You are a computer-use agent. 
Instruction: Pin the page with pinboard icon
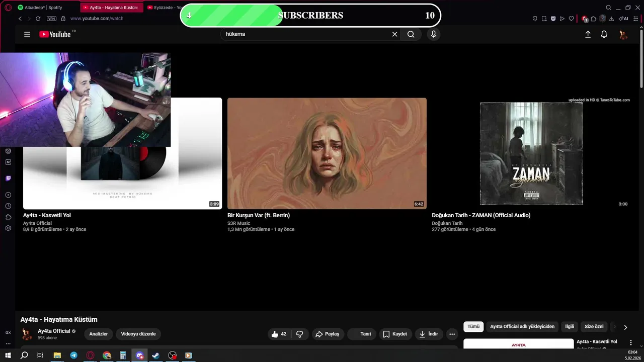click(x=535, y=19)
